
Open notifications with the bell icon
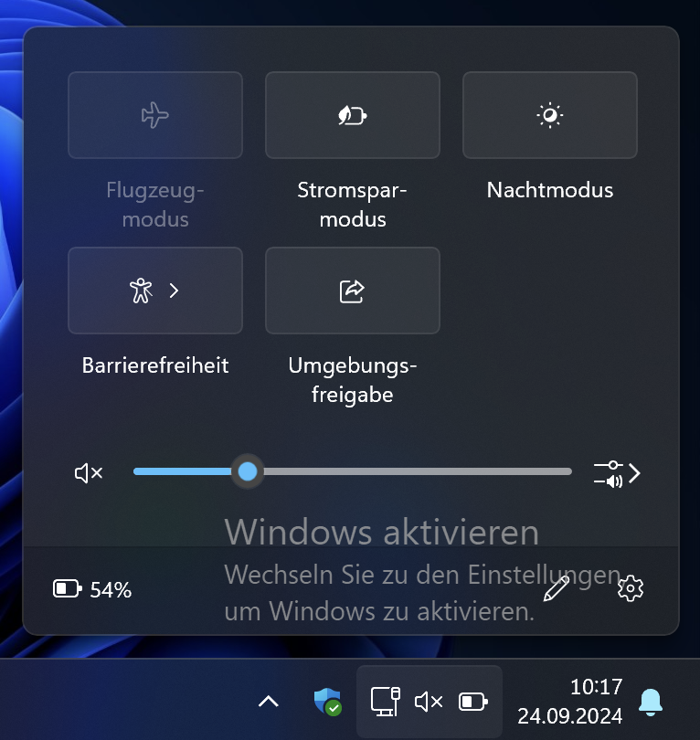(x=651, y=702)
